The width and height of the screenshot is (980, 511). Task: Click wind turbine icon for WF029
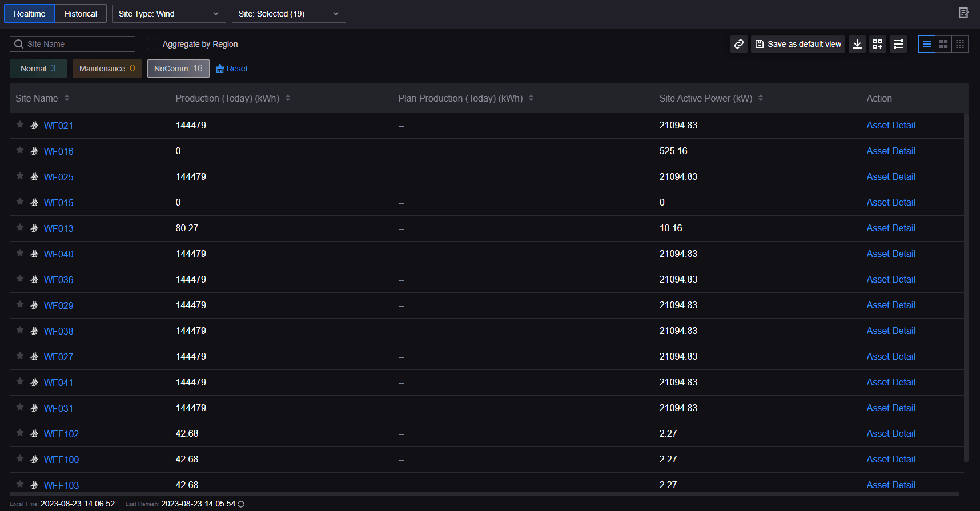34,305
